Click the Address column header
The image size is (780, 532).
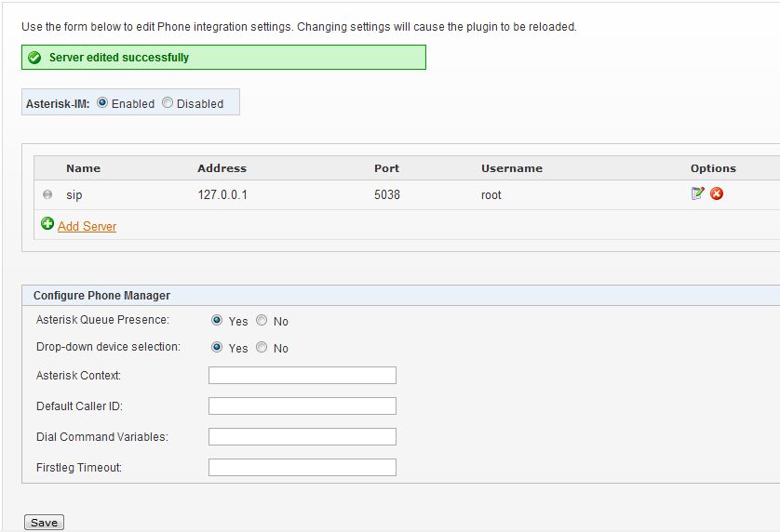pos(222,168)
